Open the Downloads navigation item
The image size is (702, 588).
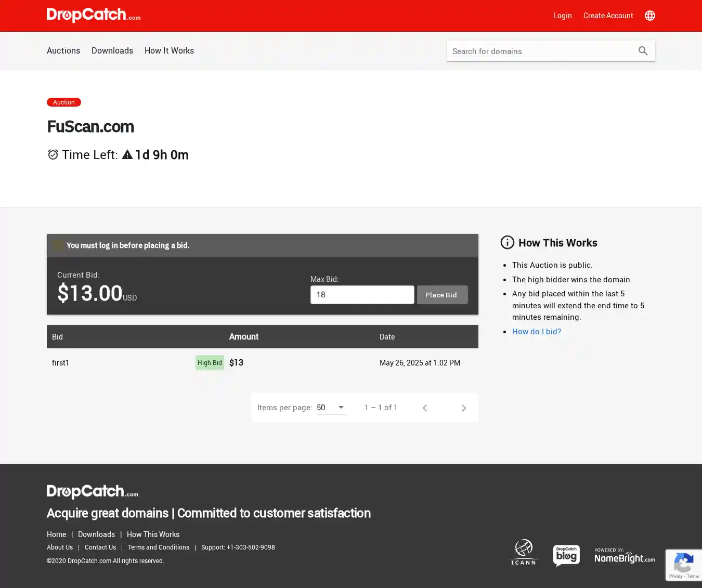[x=112, y=50]
